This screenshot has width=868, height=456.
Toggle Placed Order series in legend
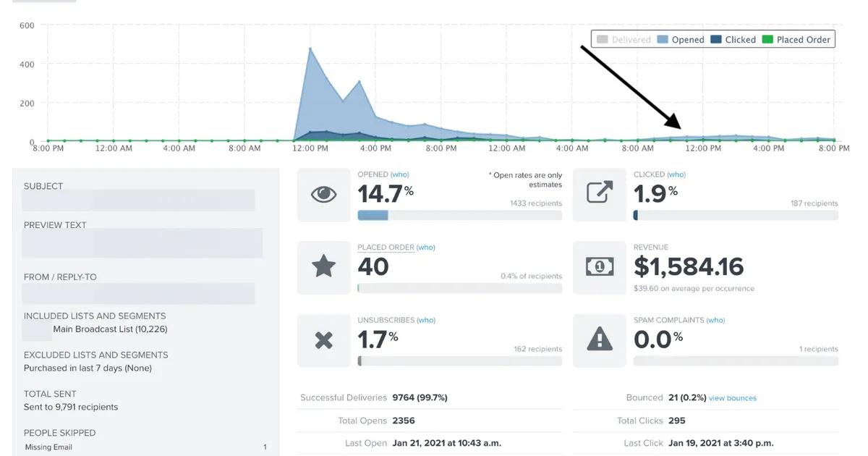pyautogui.click(x=796, y=40)
